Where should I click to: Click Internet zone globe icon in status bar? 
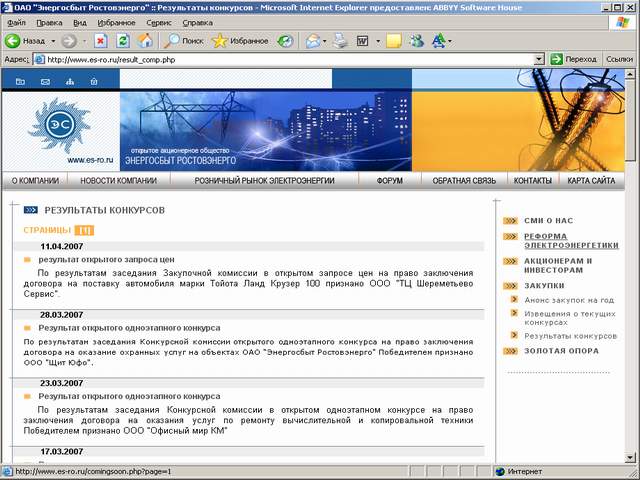(500, 472)
